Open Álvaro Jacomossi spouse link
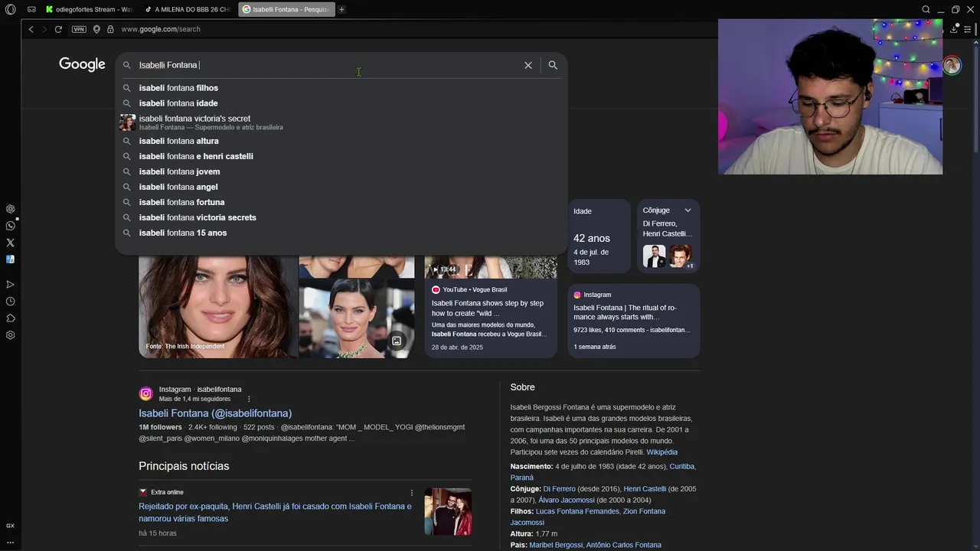980x551 pixels. tap(567, 500)
